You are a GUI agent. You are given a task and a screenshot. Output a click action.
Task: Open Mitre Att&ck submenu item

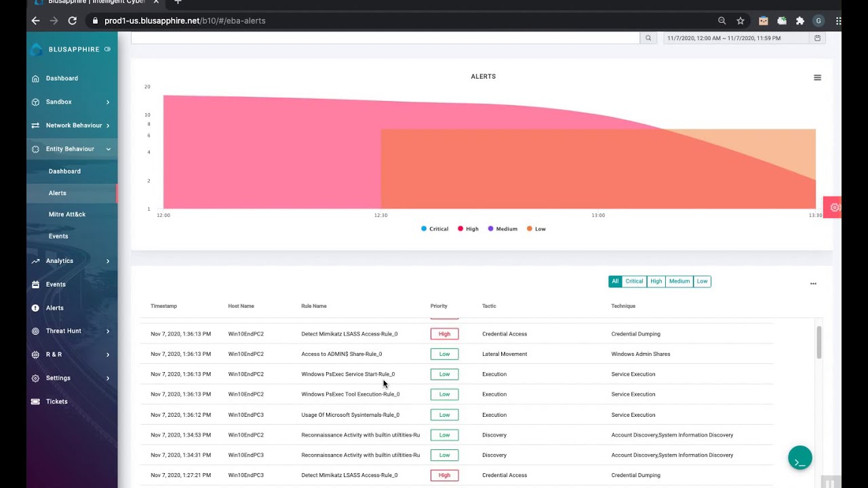coord(67,215)
